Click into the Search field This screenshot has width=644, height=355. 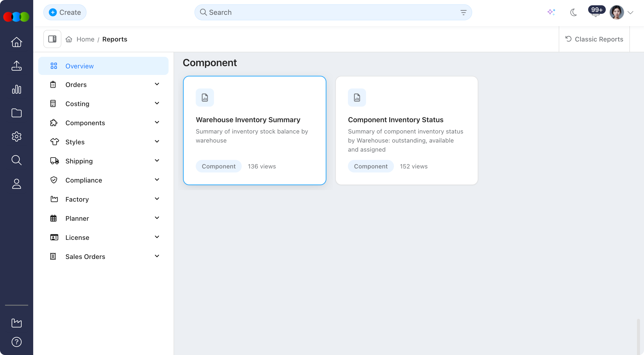point(333,12)
